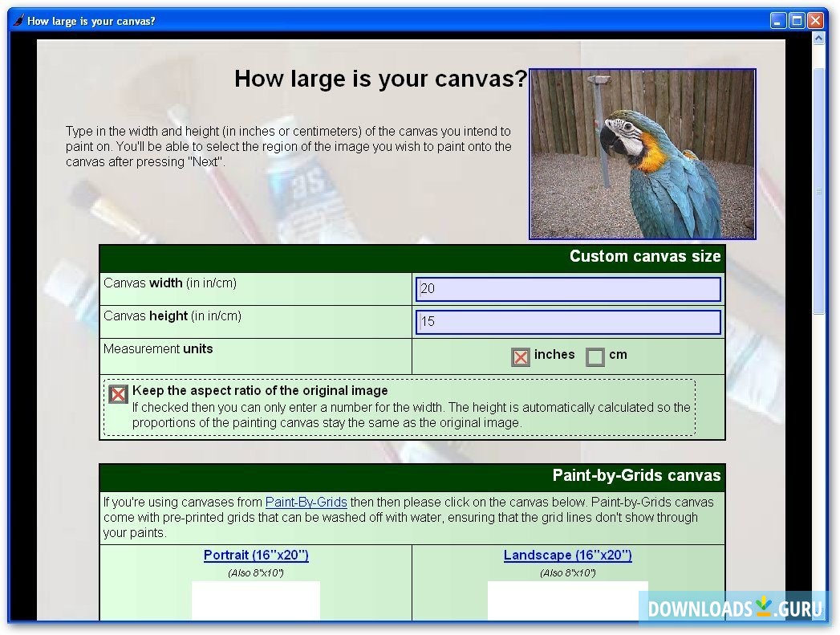Click the Canvas width input field
This screenshot has width=840, height=635.
(x=568, y=289)
